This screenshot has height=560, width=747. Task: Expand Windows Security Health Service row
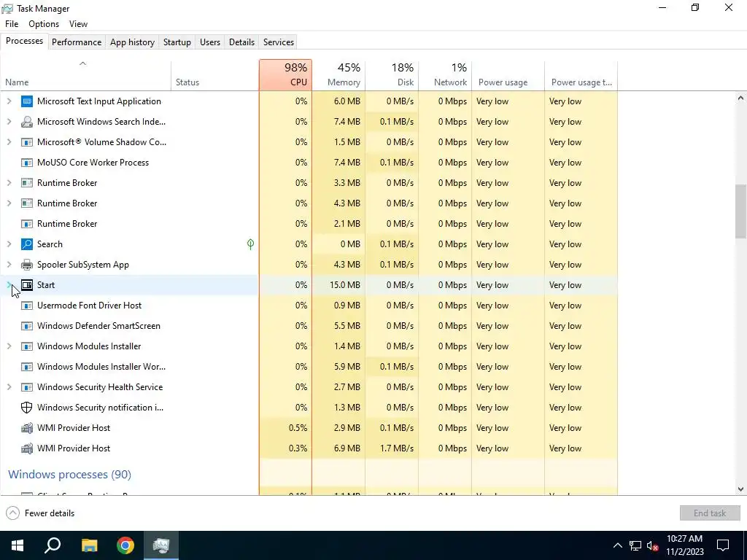tap(9, 387)
